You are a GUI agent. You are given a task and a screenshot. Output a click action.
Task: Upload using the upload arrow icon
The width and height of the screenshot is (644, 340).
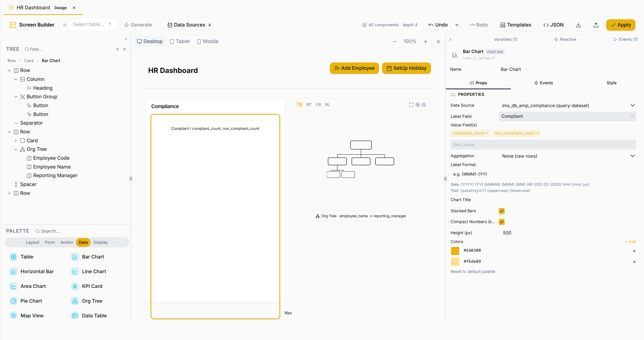[596, 25]
